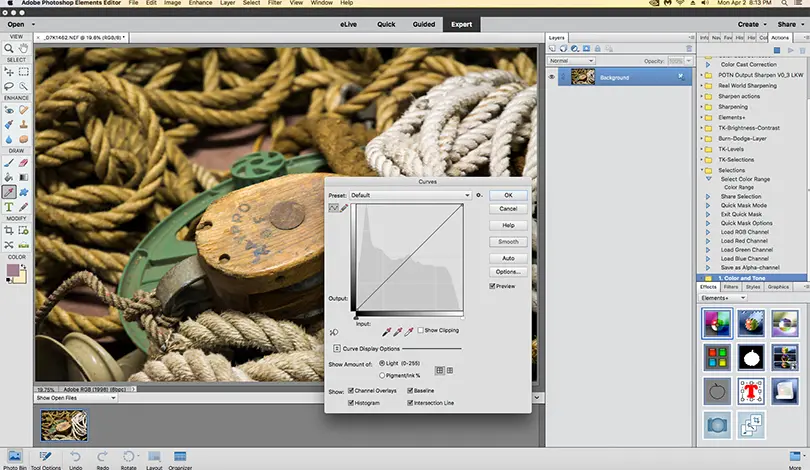Select the Hand tool
Screen dimensions: 810x470
[x=24, y=47]
